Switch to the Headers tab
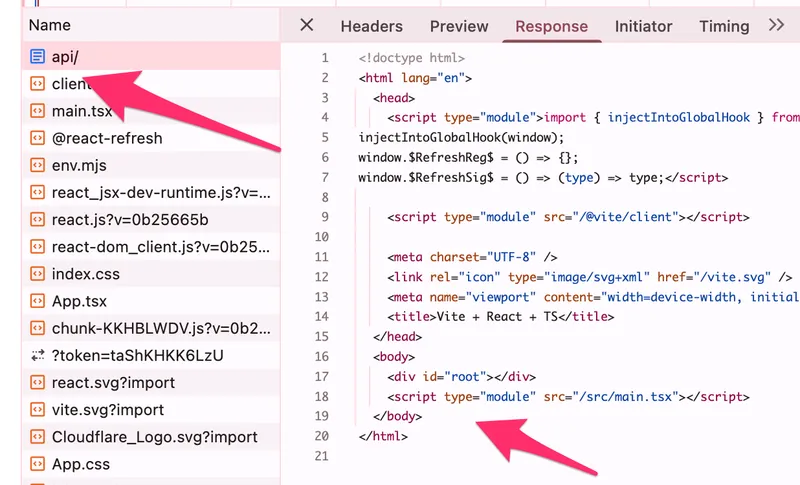 coord(371,26)
